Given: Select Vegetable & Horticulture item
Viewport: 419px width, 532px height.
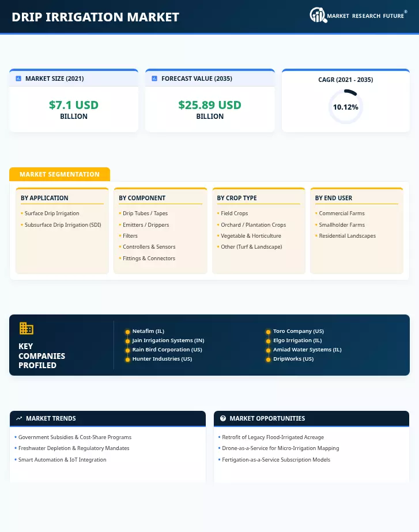Looking at the screenshot, I should click(x=251, y=236).
